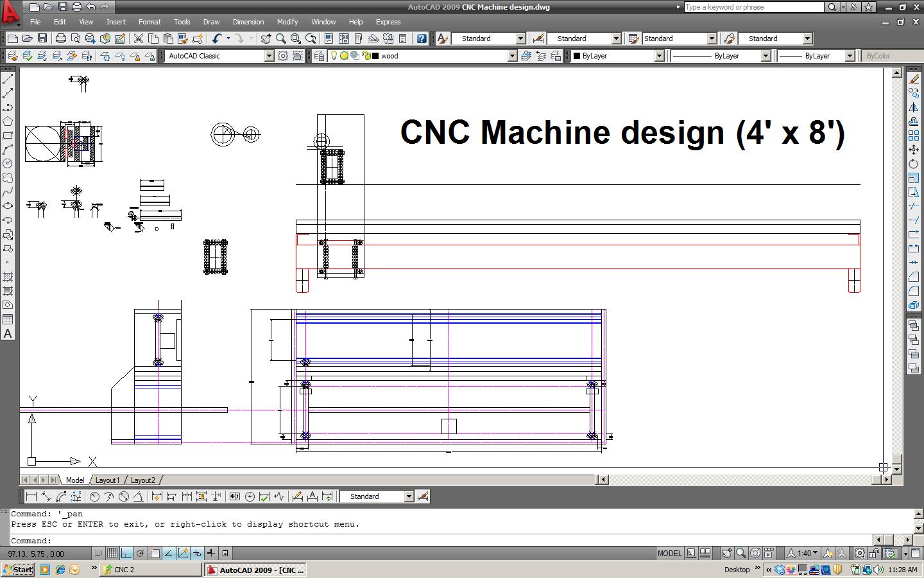Click the Undo icon on the Standard toolbar

click(217, 39)
